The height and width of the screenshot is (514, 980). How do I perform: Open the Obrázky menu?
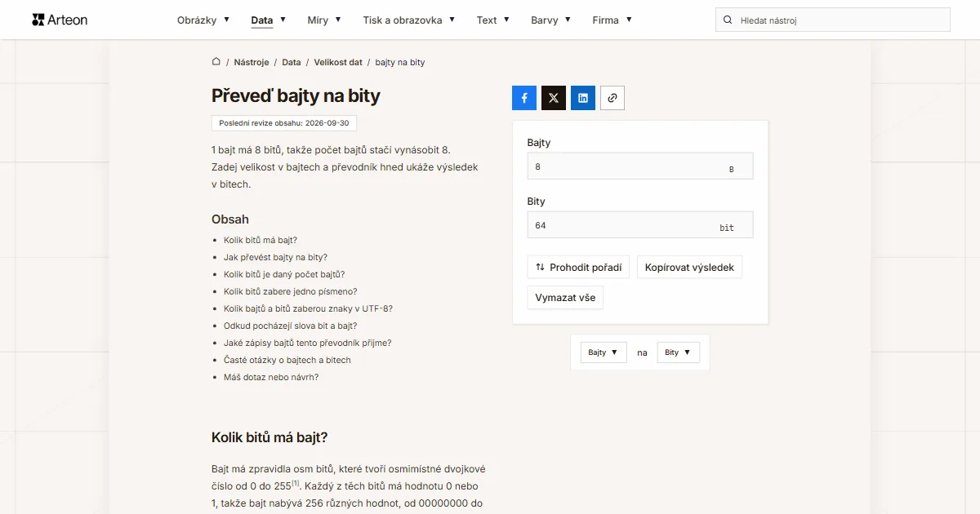(203, 20)
